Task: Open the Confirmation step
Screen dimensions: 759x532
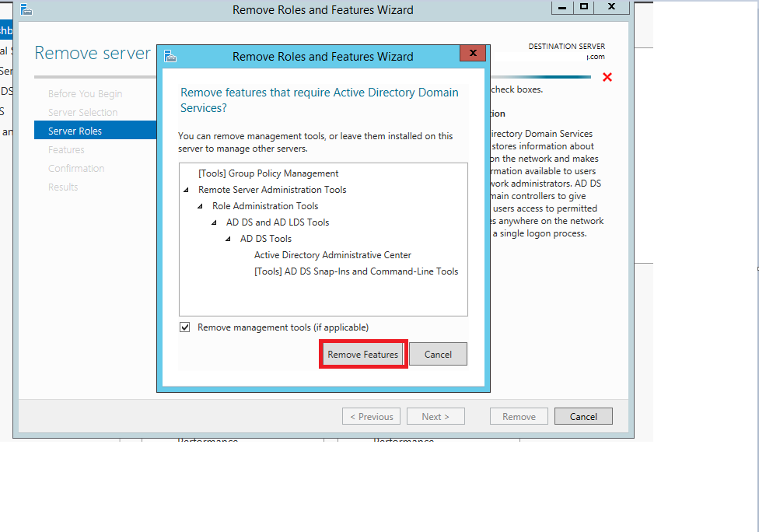Action: [77, 168]
